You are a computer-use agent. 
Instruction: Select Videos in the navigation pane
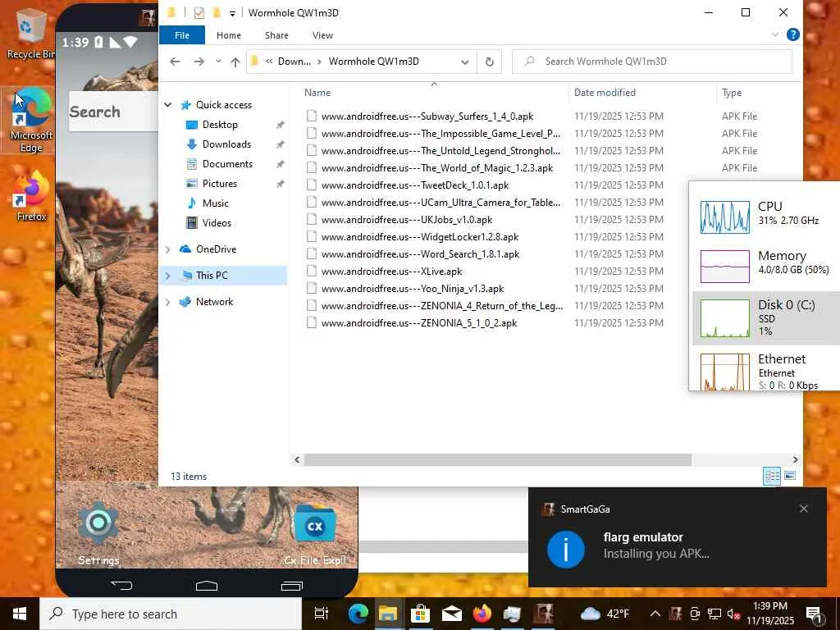point(217,223)
